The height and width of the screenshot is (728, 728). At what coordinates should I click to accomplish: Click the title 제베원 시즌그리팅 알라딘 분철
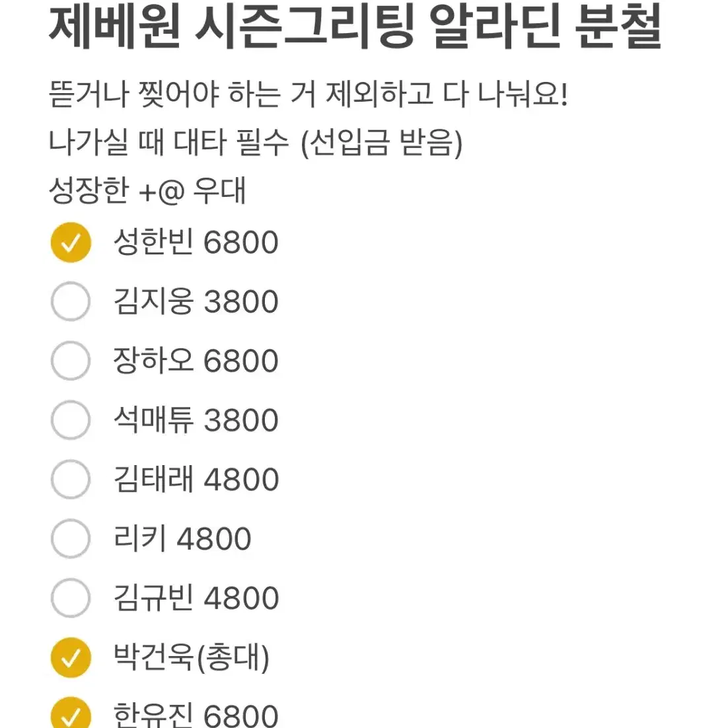coord(355,26)
